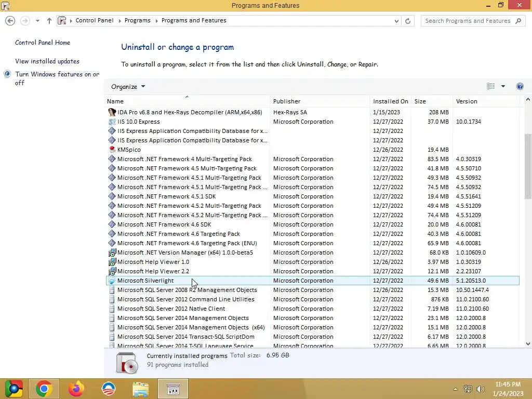
Task: Select Microsoft .NET Framework 4.6 Targeting Pack (ENU)
Action: (x=187, y=243)
